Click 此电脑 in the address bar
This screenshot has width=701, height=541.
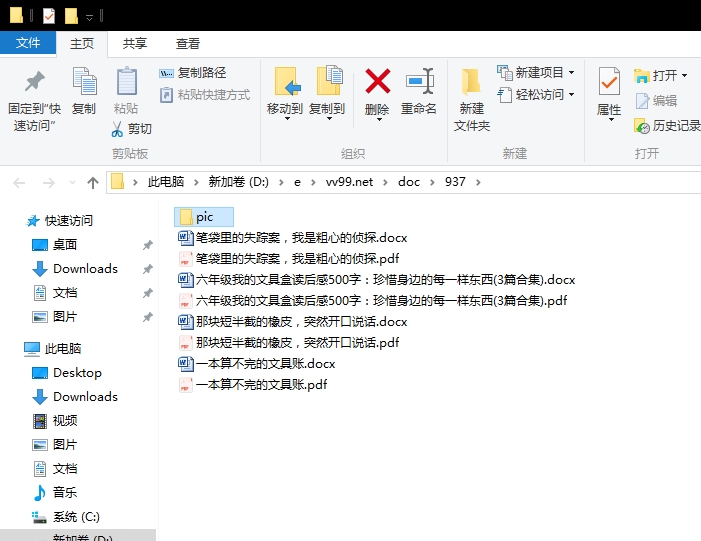[166, 182]
